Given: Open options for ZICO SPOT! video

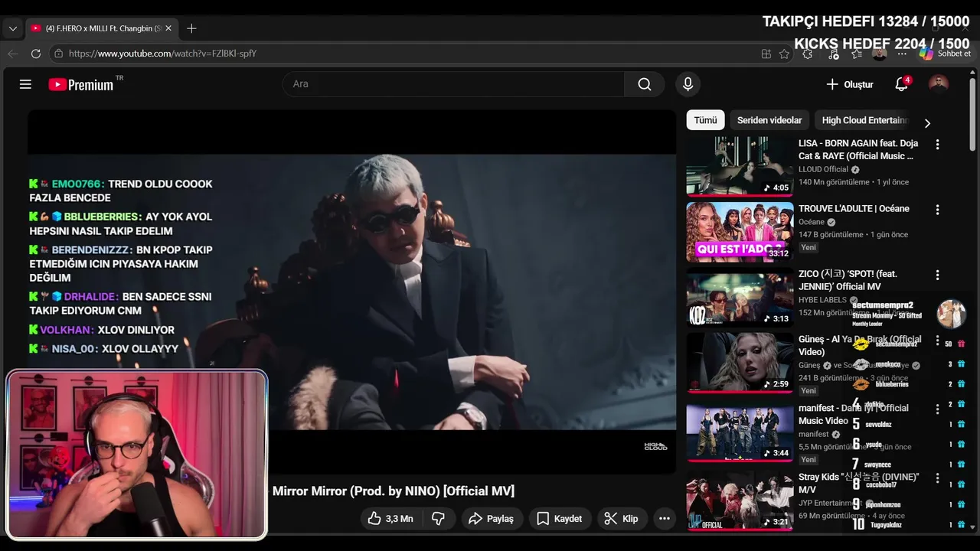Looking at the screenshot, I should point(937,275).
